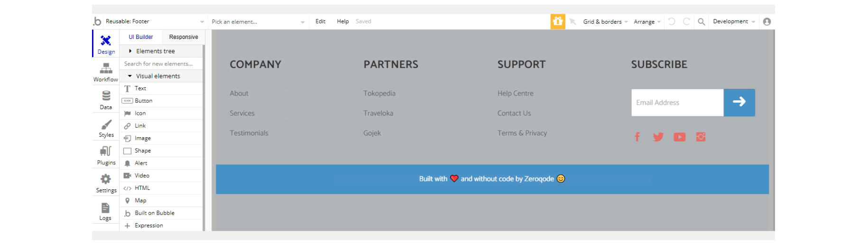Click the About link in footer
Viewport: 868px width, 245px height.
click(x=239, y=94)
